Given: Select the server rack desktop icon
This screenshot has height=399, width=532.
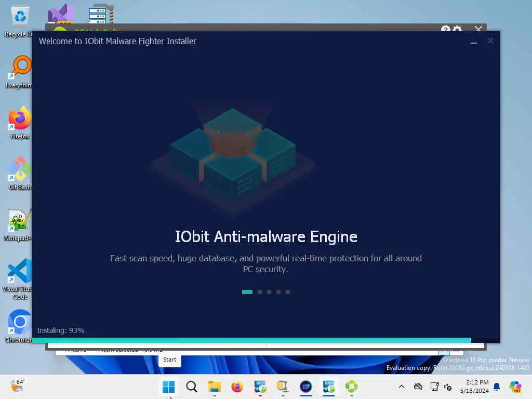Looking at the screenshot, I should (x=101, y=14).
